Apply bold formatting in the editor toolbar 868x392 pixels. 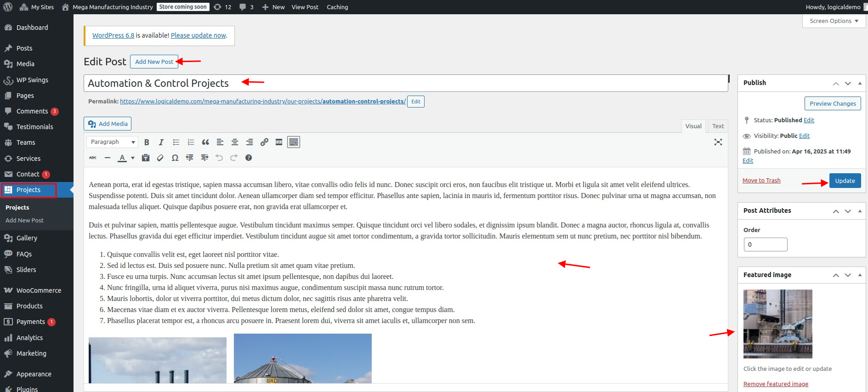tap(147, 142)
